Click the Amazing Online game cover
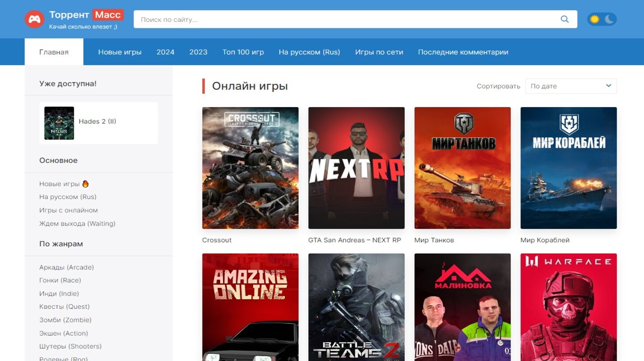The height and width of the screenshot is (361, 644). pyautogui.click(x=250, y=307)
